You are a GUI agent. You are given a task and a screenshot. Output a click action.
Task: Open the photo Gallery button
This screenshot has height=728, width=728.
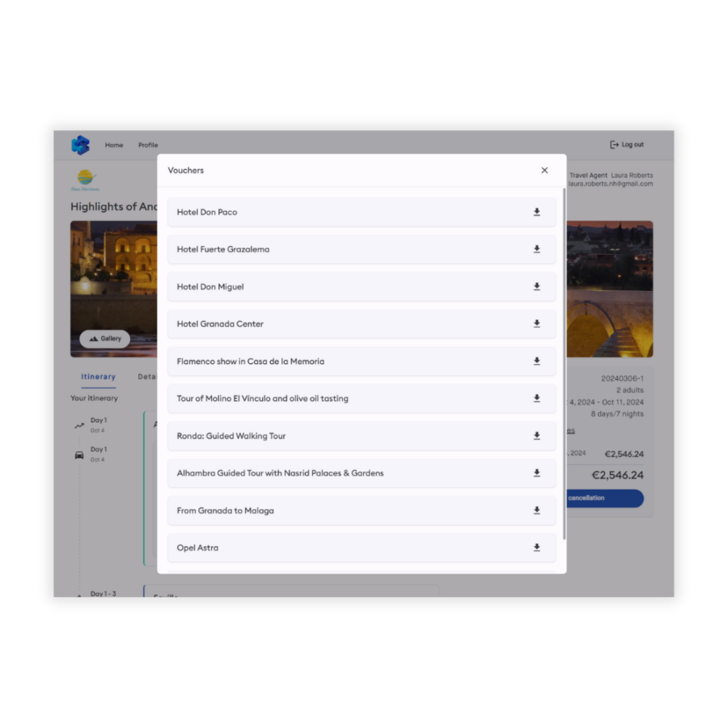[x=105, y=338]
